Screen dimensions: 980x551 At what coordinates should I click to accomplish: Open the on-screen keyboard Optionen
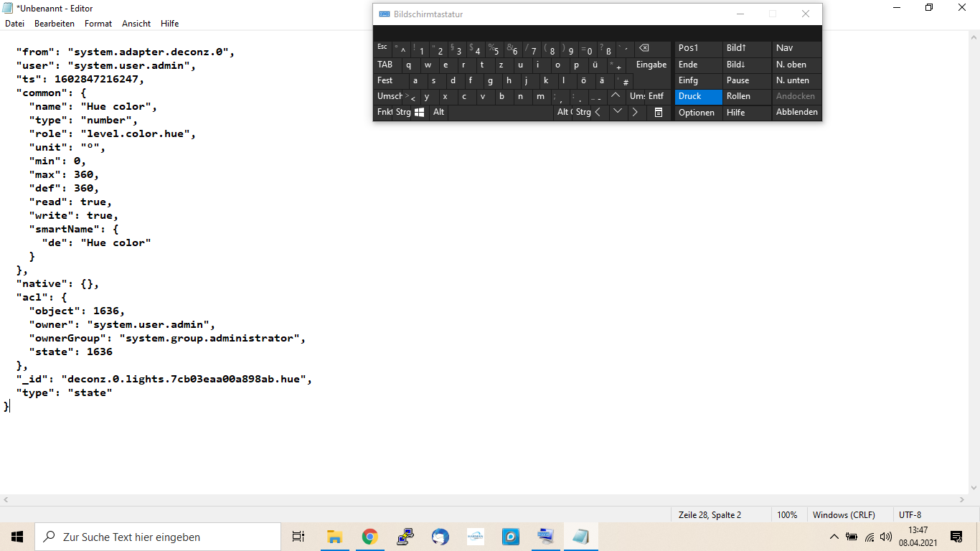coord(698,113)
